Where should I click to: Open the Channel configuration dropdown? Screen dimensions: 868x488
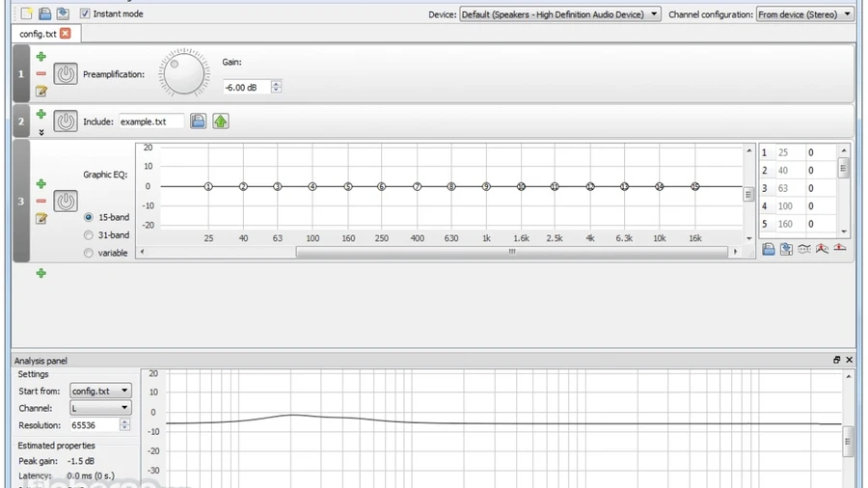(805, 14)
